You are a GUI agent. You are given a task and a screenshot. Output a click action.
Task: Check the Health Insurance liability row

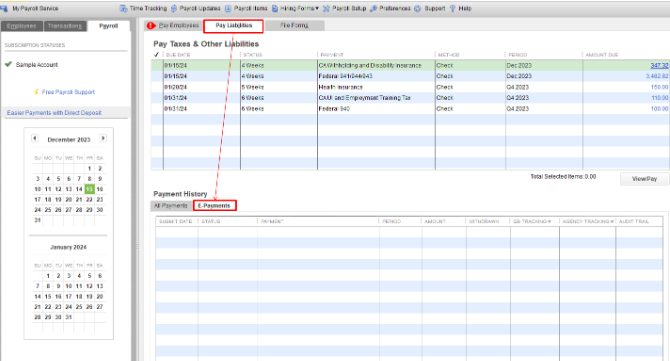157,87
